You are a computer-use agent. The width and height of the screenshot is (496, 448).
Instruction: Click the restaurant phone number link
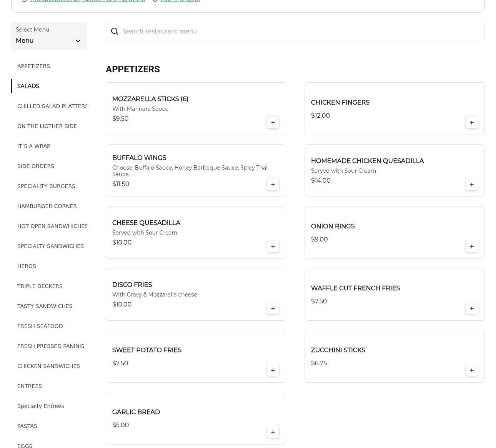pos(180,1)
